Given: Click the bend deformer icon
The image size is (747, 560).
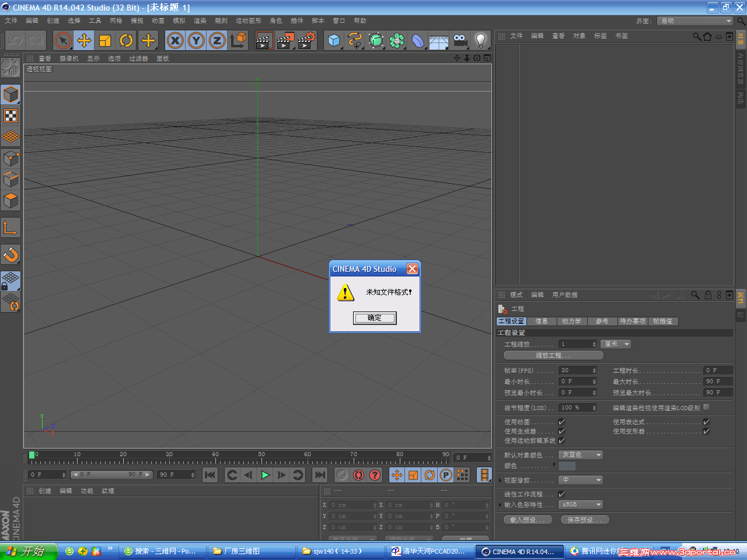Looking at the screenshot, I should coord(418,40).
